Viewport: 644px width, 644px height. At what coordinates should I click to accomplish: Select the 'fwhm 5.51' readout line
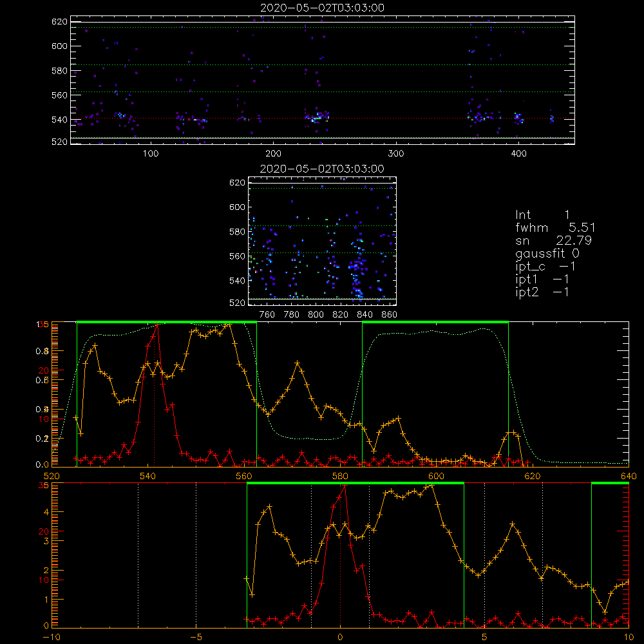[555, 227]
